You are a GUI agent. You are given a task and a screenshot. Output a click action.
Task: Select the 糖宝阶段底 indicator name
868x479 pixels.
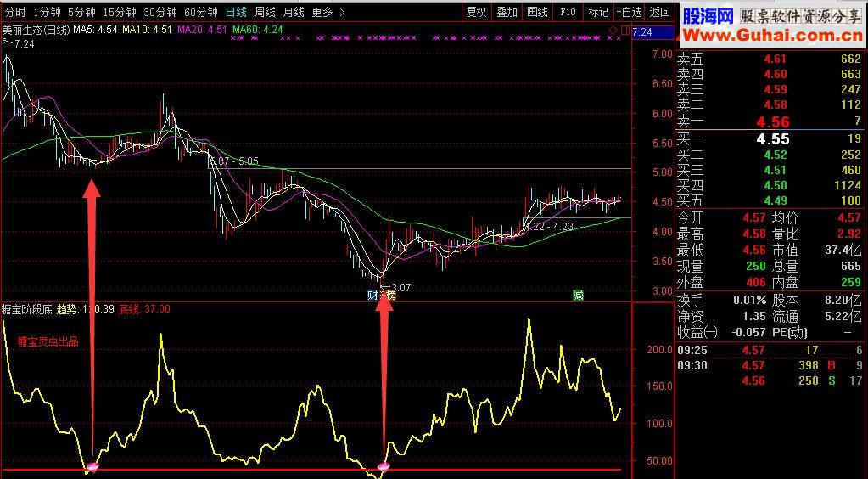[27, 309]
